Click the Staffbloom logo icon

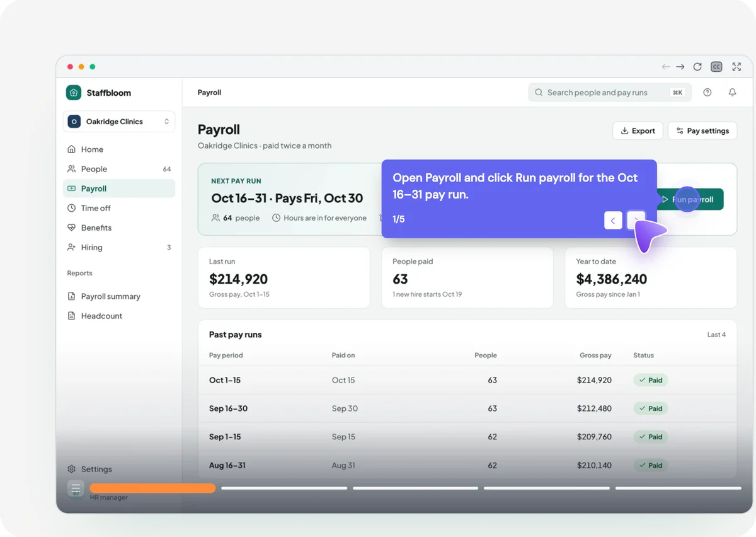(x=74, y=93)
